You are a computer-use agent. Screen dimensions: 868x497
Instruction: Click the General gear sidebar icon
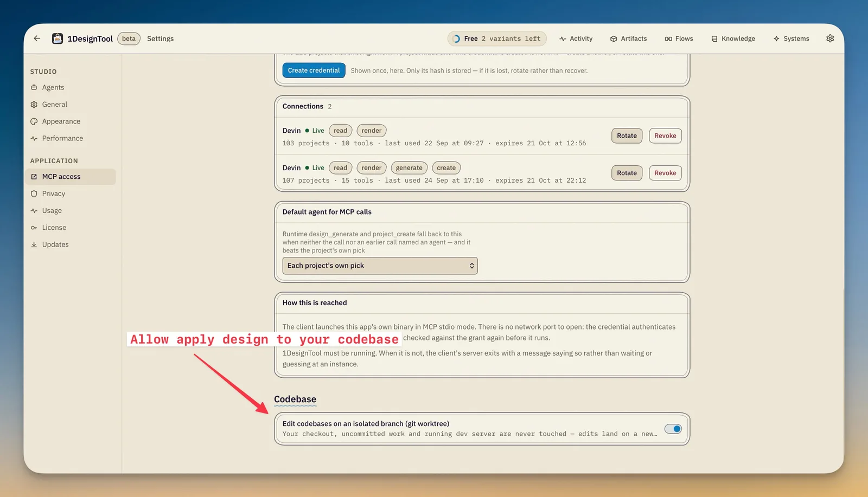click(34, 105)
